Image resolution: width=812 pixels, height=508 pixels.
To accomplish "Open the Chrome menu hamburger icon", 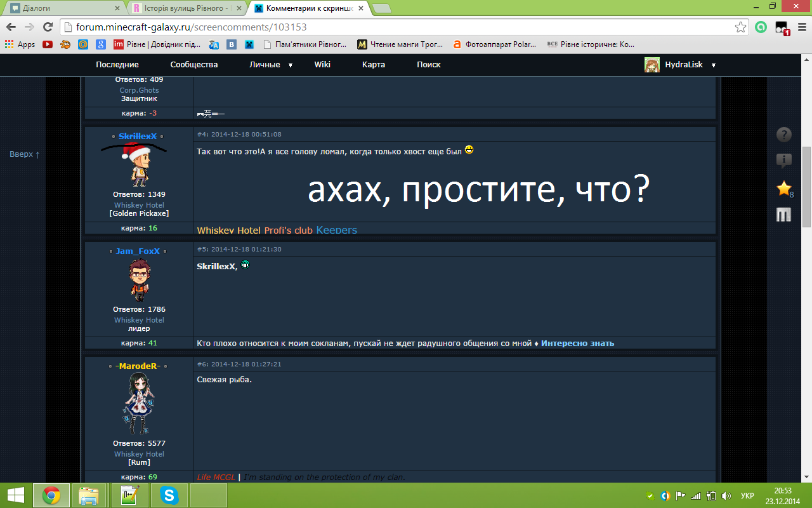I will tap(801, 27).
